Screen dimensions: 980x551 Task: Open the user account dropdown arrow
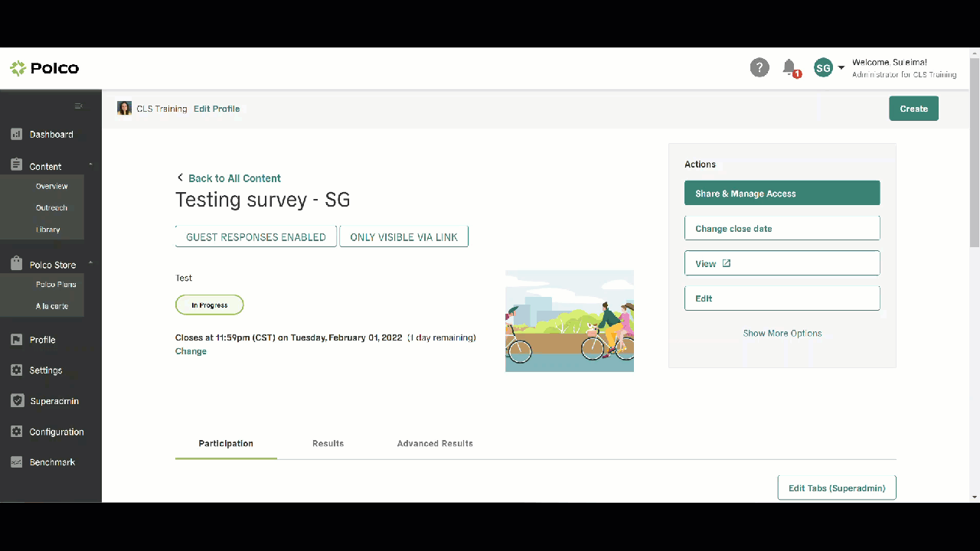841,68
